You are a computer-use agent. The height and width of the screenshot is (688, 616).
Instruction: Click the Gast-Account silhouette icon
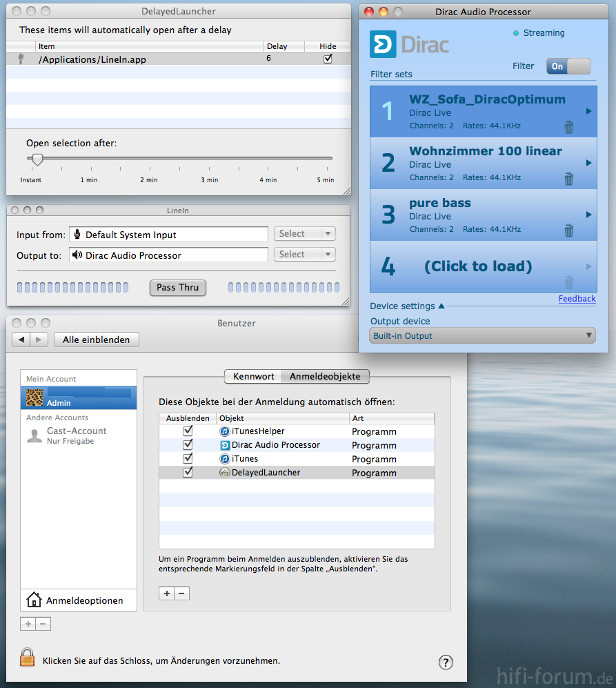[x=34, y=435]
